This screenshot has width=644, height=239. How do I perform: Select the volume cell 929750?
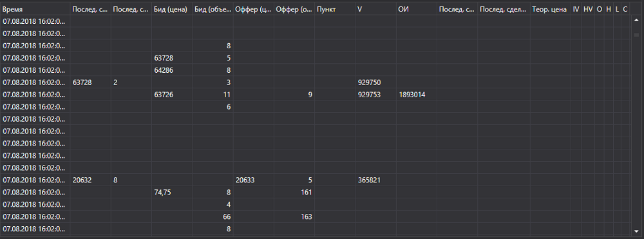(376, 82)
